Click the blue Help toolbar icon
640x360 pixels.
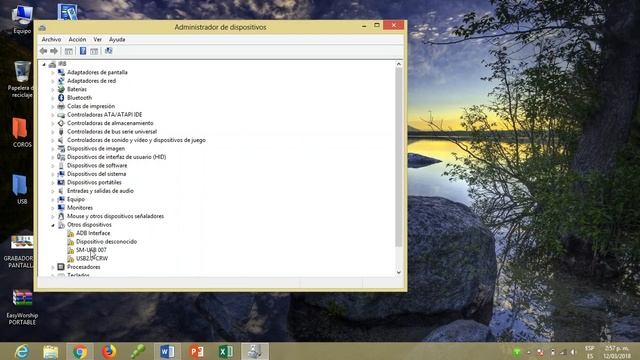(x=83, y=51)
